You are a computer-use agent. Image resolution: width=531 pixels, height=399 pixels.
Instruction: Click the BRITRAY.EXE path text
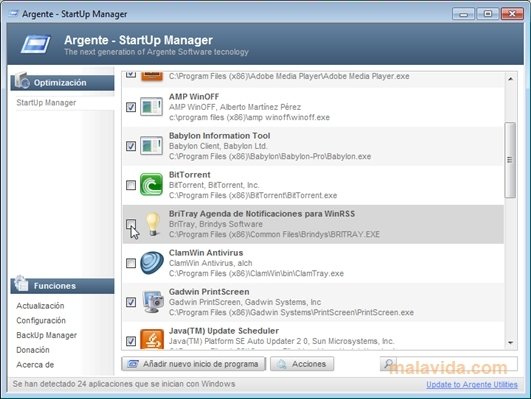click(274, 234)
